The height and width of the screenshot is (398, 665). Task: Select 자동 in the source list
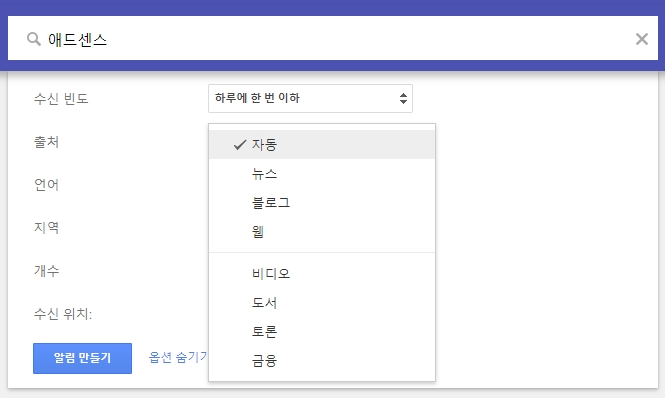tap(322, 145)
